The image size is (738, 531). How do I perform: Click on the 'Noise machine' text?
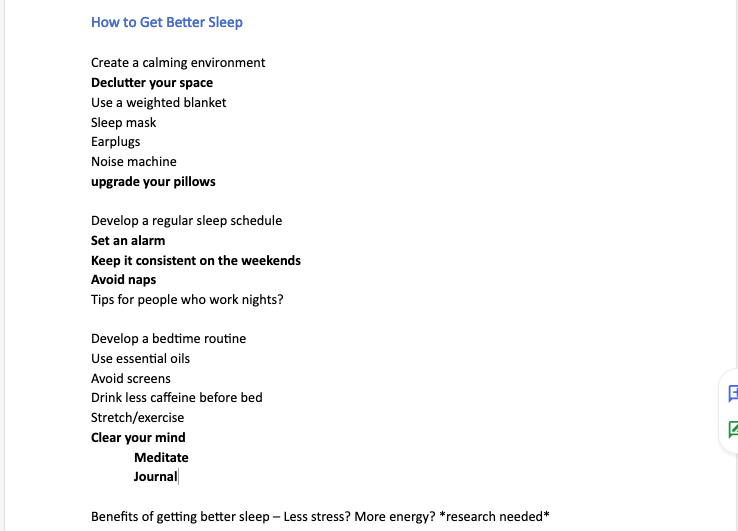pos(134,161)
